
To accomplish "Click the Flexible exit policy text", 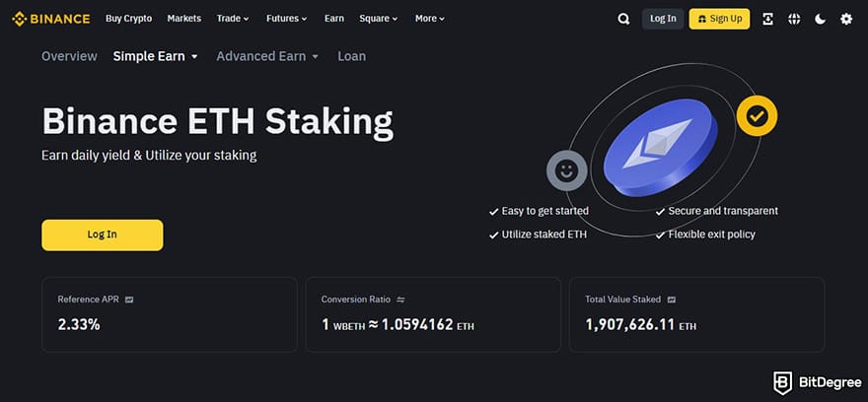I will pyautogui.click(x=711, y=234).
